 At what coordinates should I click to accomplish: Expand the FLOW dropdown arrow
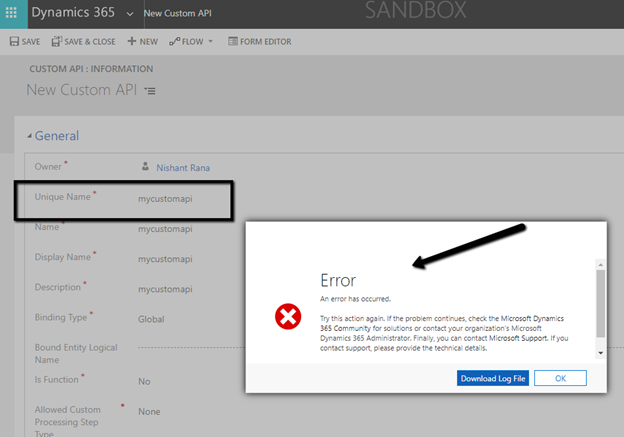tap(211, 41)
